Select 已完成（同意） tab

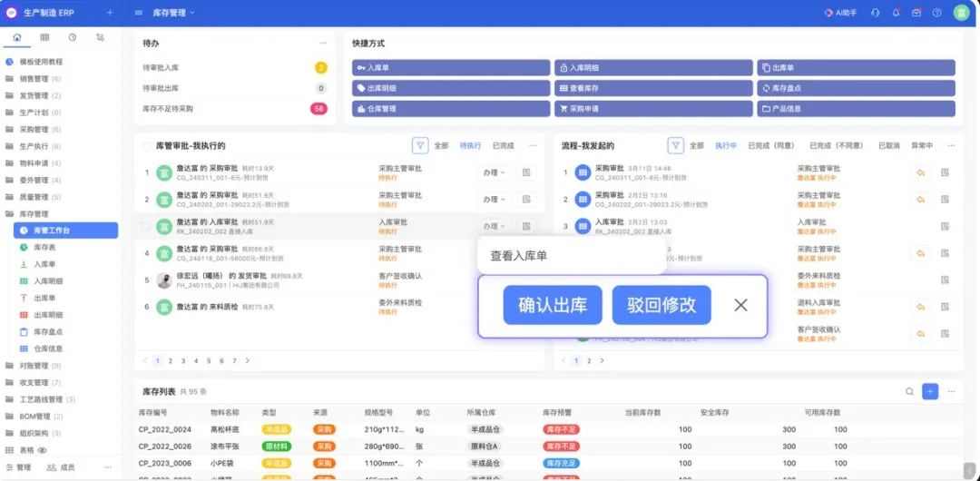(x=771, y=146)
